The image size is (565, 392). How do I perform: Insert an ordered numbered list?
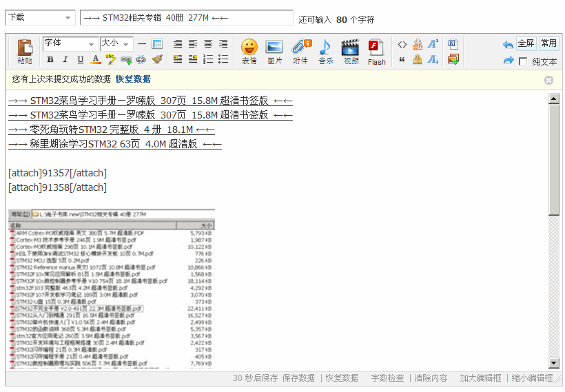coord(208,59)
